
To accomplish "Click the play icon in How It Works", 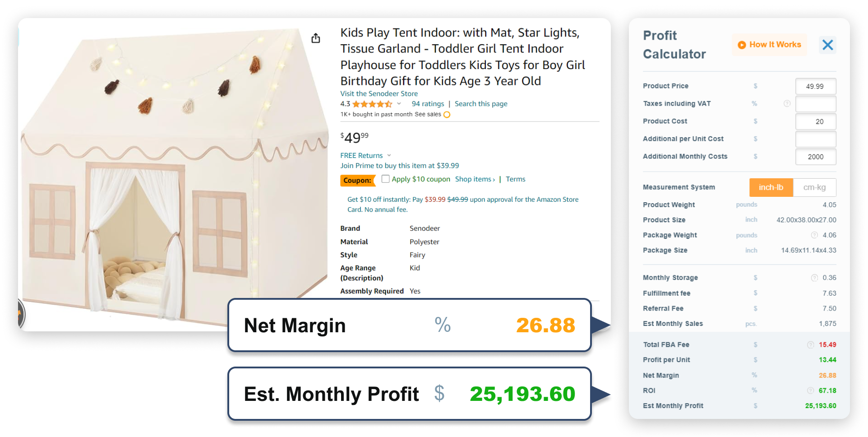I will (741, 45).
